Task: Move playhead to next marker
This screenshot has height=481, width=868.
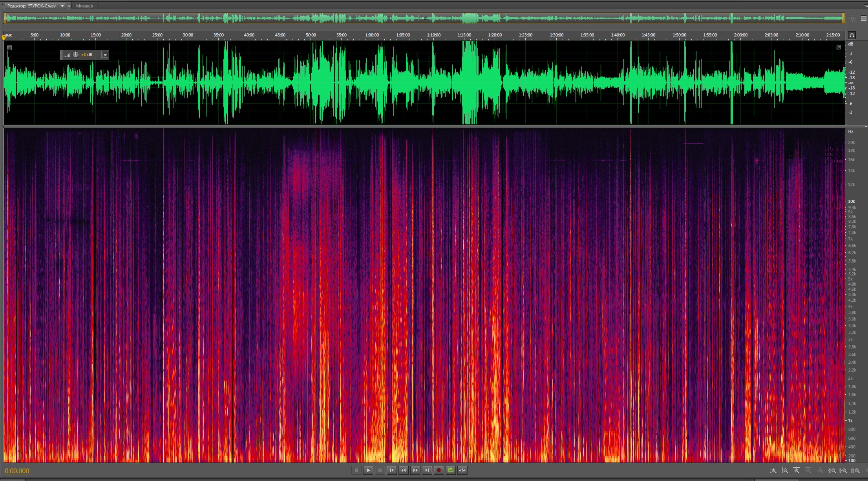Action: point(427,470)
